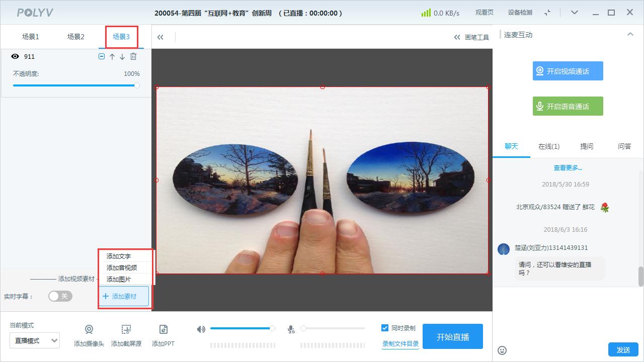Click the flower gift icon in chat
This screenshot has width=644, height=362.
point(605,207)
